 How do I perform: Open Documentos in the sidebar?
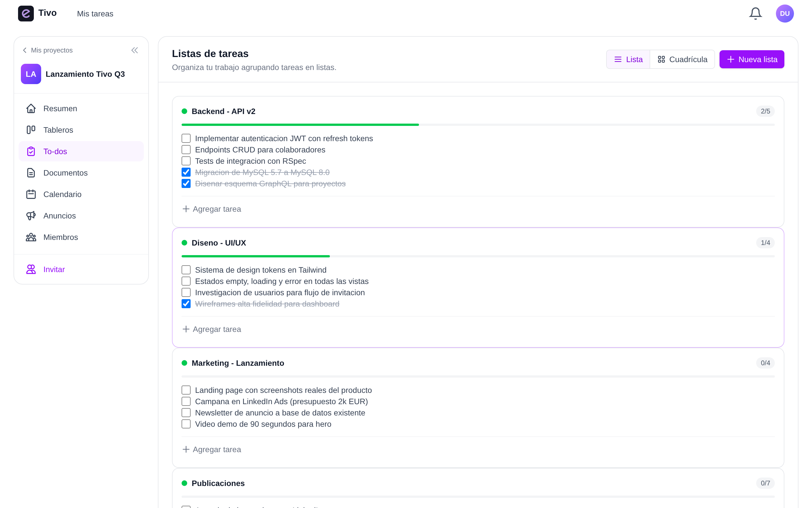point(81,173)
